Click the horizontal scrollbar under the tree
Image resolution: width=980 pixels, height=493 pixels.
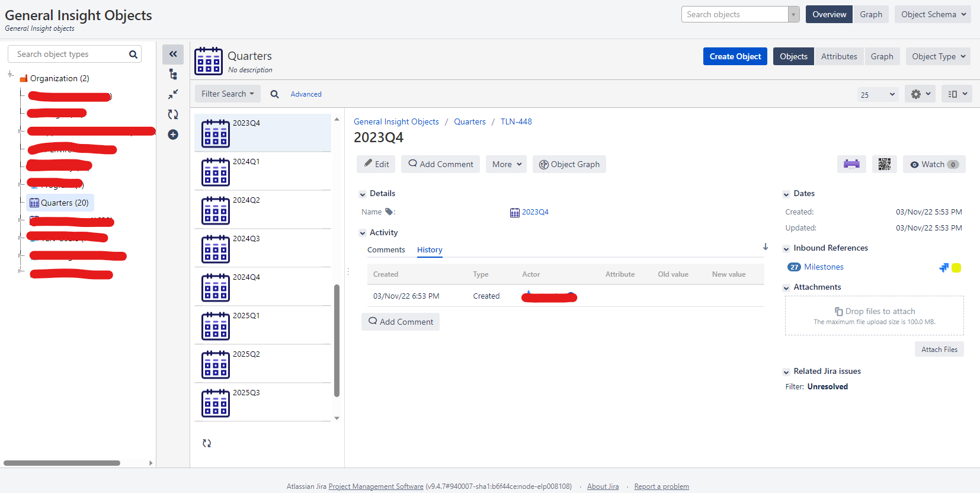[62, 463]
